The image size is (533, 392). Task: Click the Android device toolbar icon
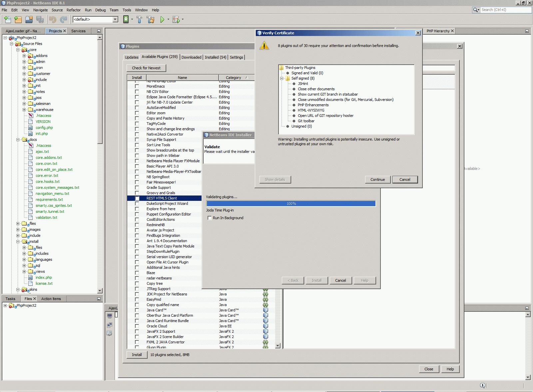pos(126,19)
